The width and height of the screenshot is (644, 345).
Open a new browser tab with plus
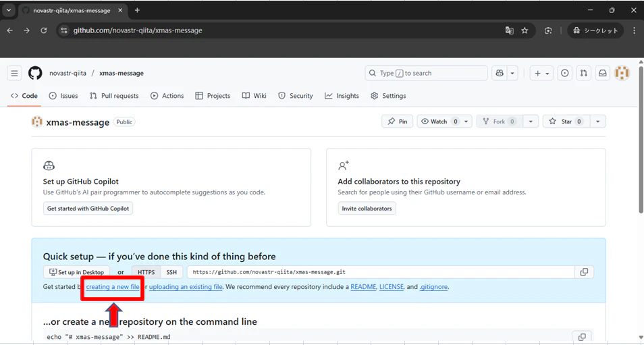pos(137,10)
